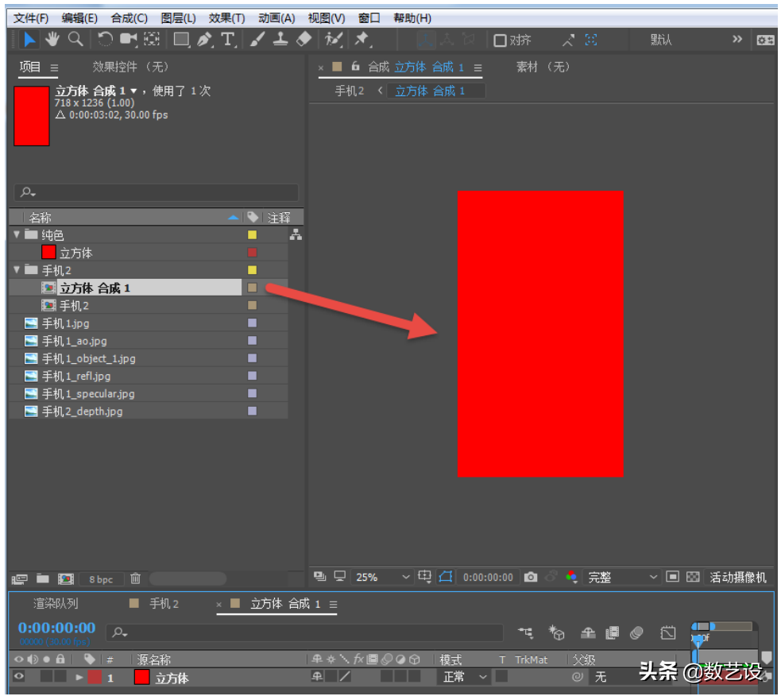Select the Zoom magnifier tool

[x=75, y=39]
